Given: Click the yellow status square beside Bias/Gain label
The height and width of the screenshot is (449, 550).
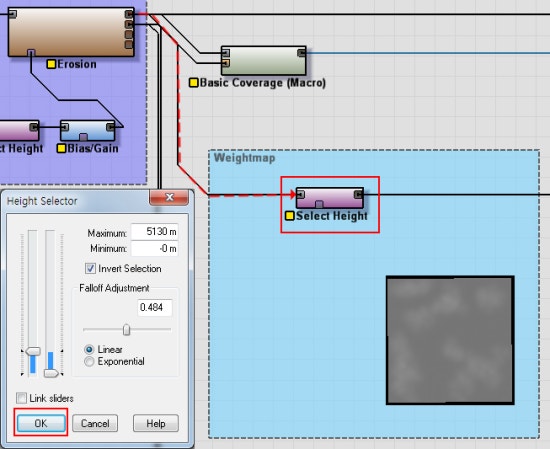Looking at the screenshot, I should click(61, 148).
